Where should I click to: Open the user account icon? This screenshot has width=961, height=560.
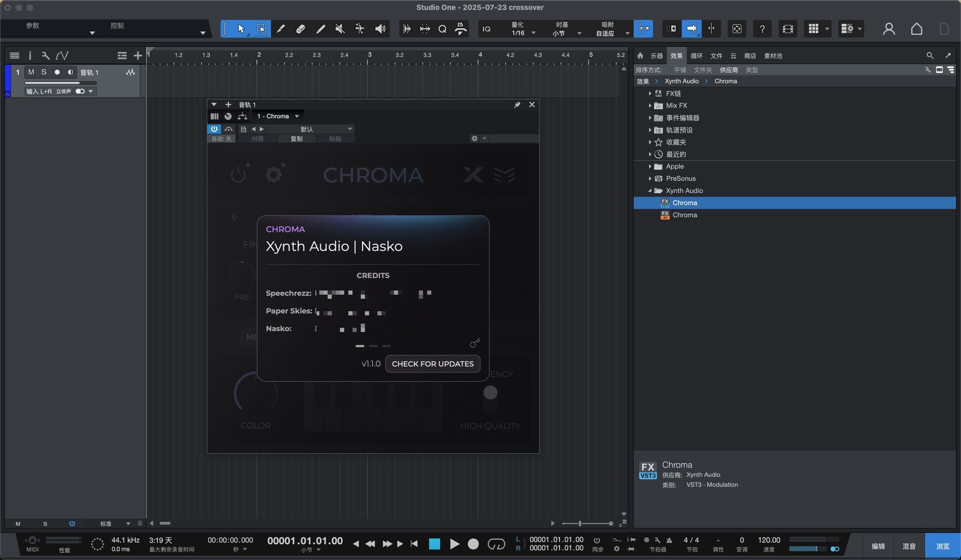(889, 29)
